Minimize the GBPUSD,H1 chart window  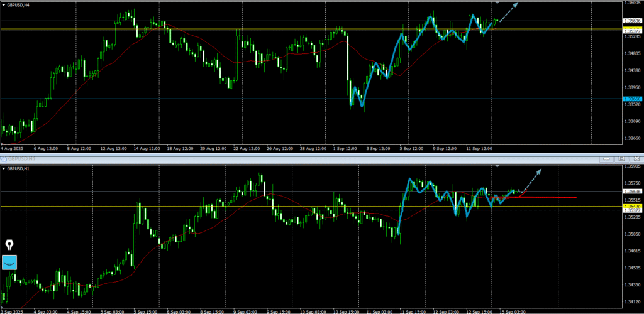(x=606, y=159)
